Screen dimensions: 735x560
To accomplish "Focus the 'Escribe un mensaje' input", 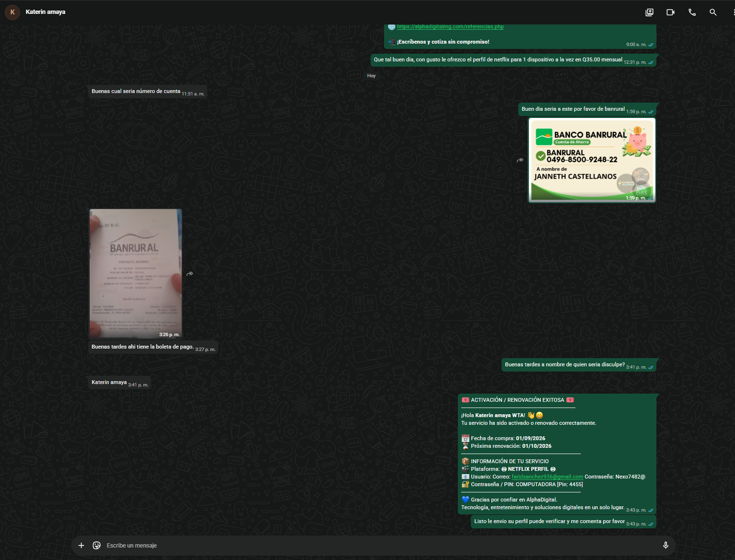I will (381, 546).
